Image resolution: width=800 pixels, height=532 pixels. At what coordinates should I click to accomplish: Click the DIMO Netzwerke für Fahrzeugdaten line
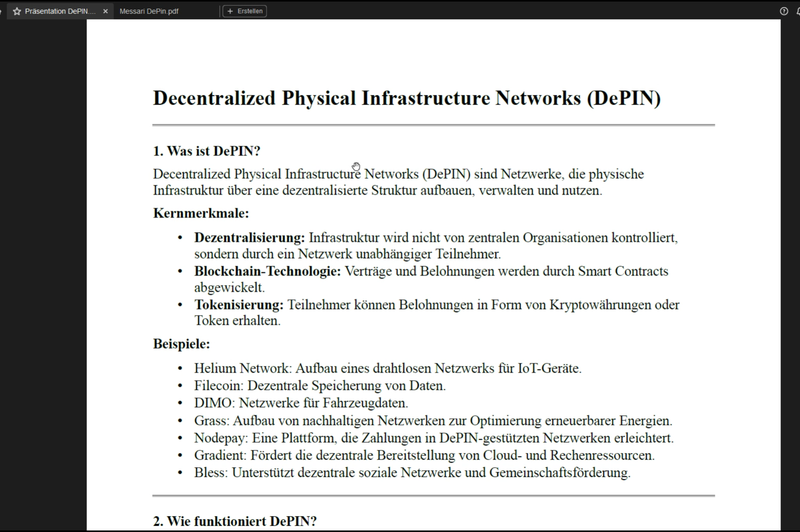pyautogui.click(x=301, y=403)
